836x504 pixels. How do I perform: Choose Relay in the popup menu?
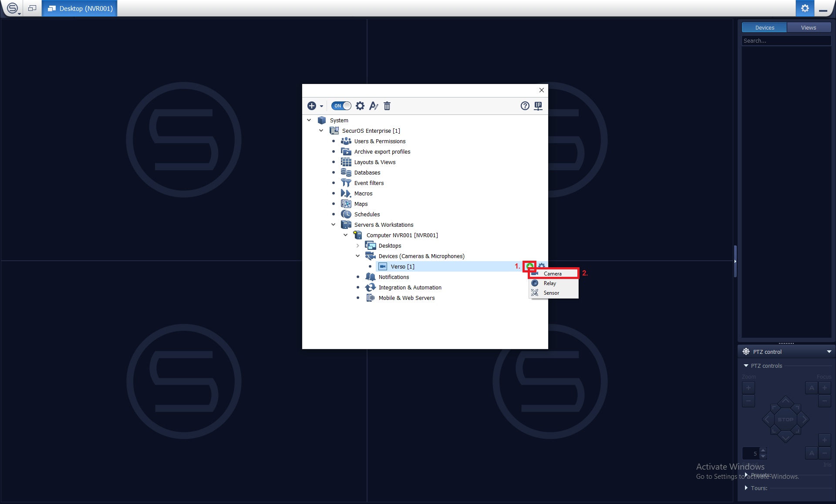pyautogui.click(x=549, y=283)
